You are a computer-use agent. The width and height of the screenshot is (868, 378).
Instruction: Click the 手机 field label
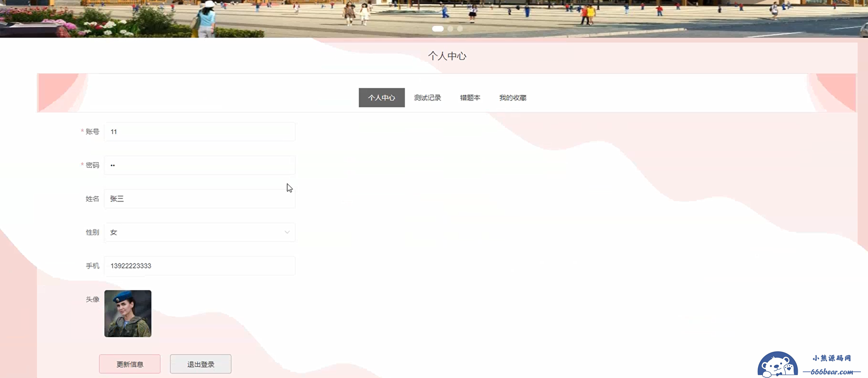92,266
